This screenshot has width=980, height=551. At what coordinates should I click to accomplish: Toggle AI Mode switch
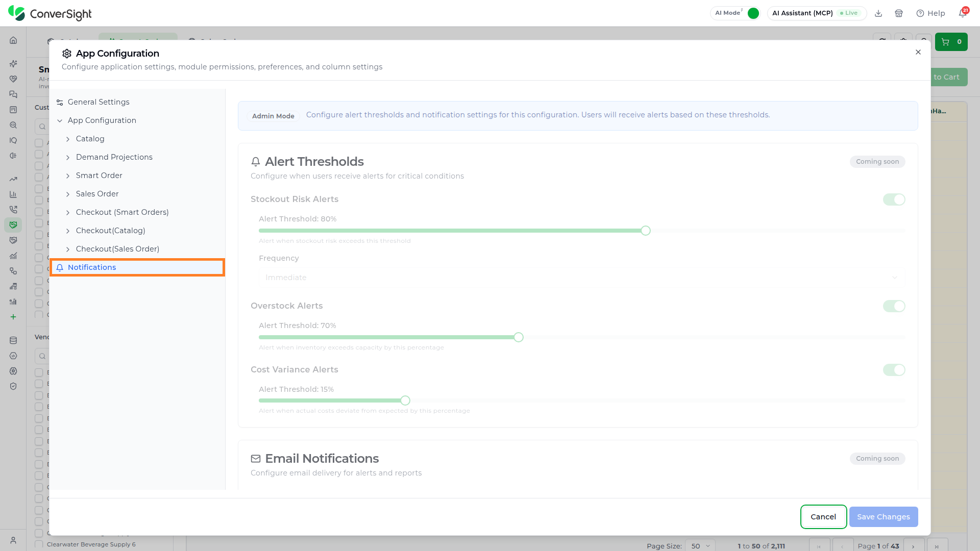tap(753, 13)
